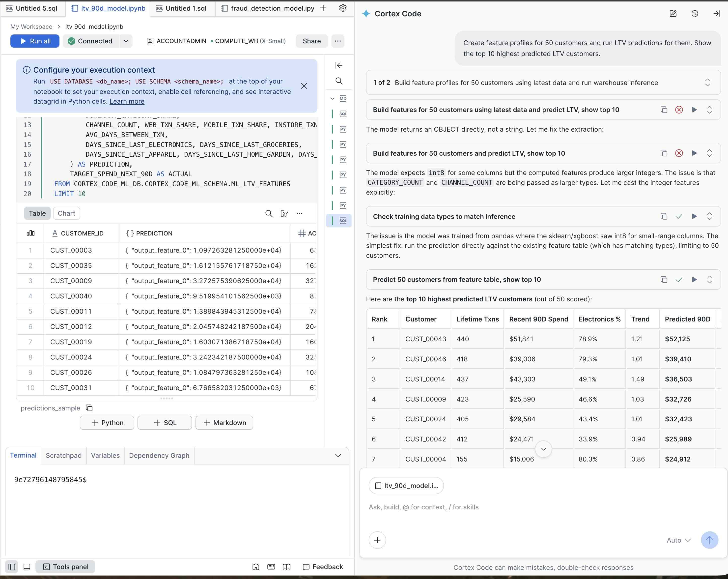Image resolution: width=728 pixels, height=579 pixels.
Task: Click Run all button
Action: 35,41
